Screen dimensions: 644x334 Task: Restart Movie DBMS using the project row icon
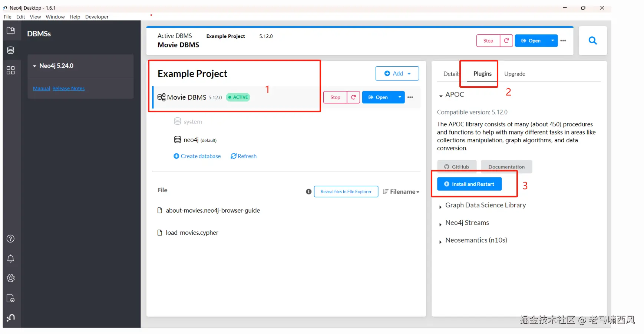(354, 97)
